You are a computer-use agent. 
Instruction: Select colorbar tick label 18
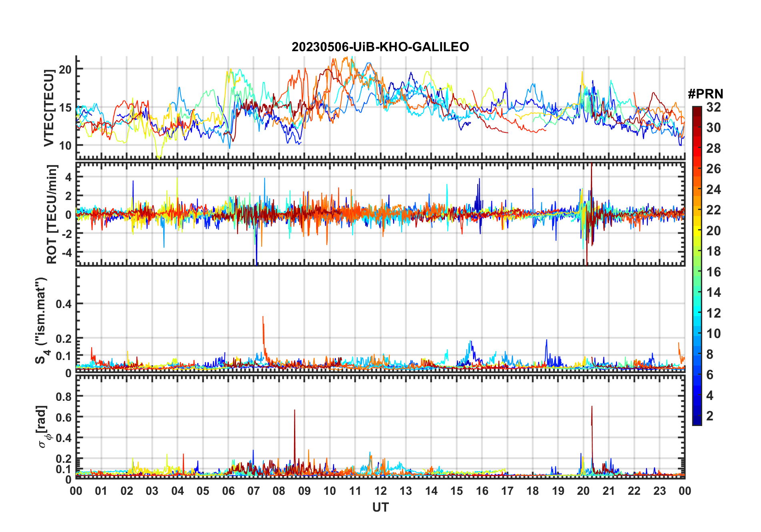(x=713, y=251)
